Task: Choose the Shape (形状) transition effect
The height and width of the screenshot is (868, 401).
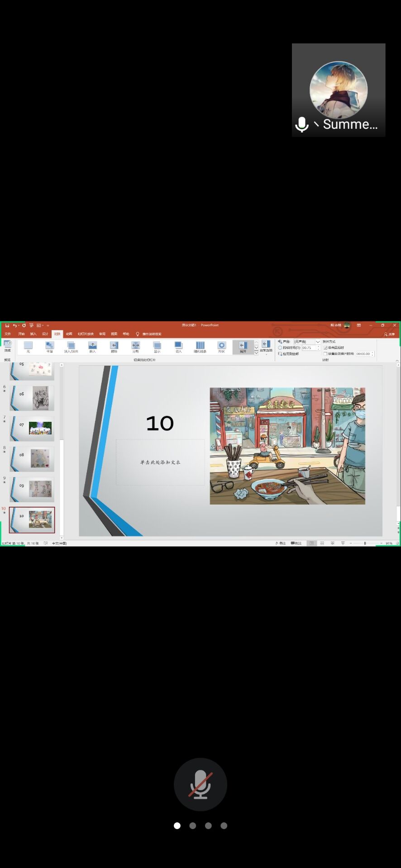Action: click(x=221, y=347)
